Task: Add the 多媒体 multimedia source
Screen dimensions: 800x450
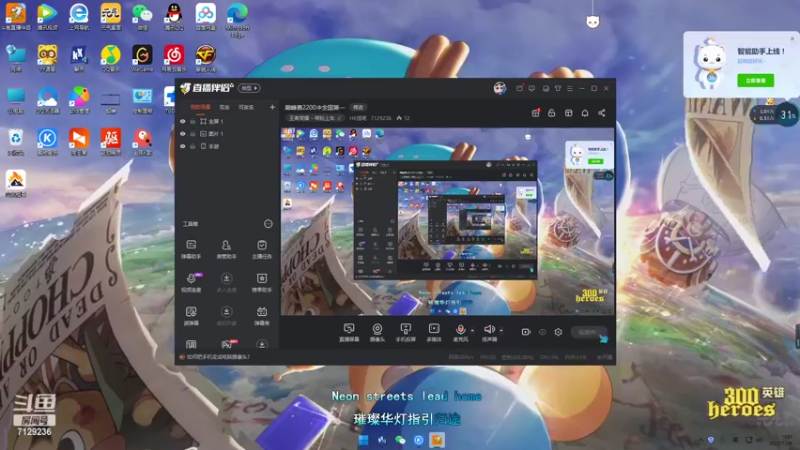Action: [434, 332]
